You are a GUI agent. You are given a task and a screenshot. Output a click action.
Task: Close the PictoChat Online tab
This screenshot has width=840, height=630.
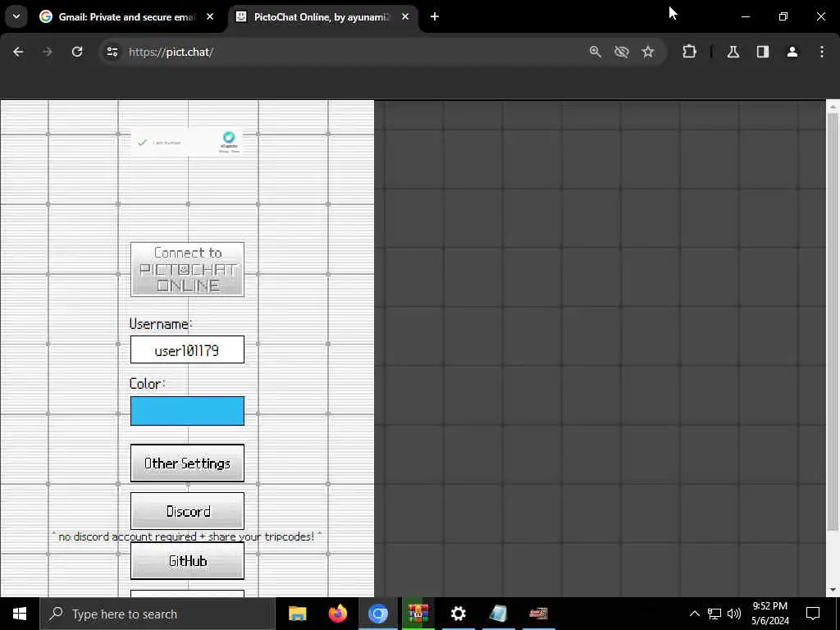405,16
